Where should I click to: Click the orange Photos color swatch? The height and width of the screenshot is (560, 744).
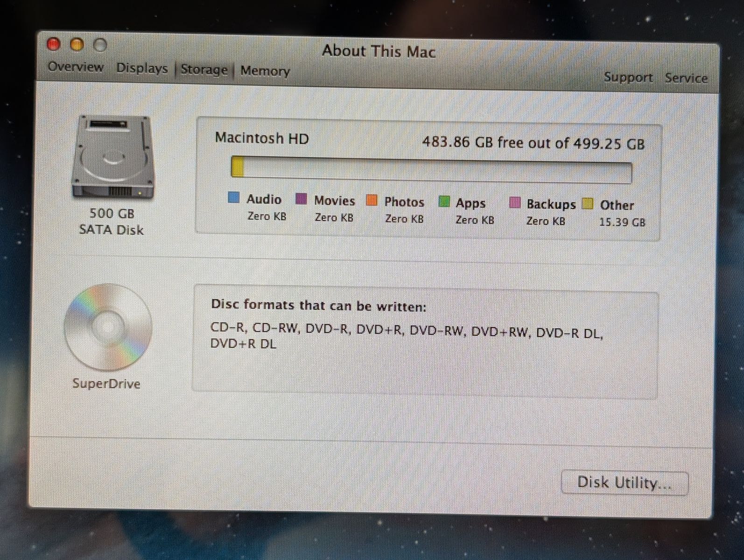(372, 200)
